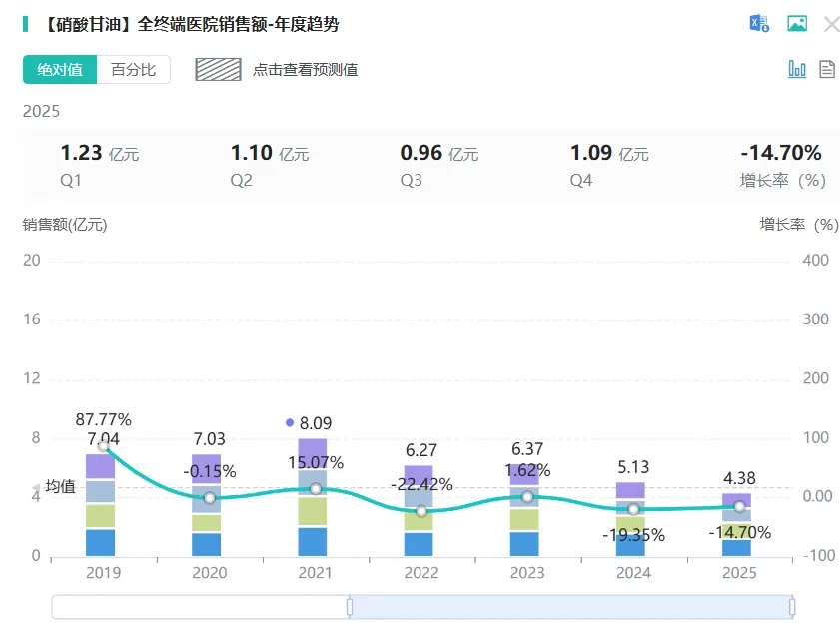
Task: Save chart as image
Action: (796, 24)
